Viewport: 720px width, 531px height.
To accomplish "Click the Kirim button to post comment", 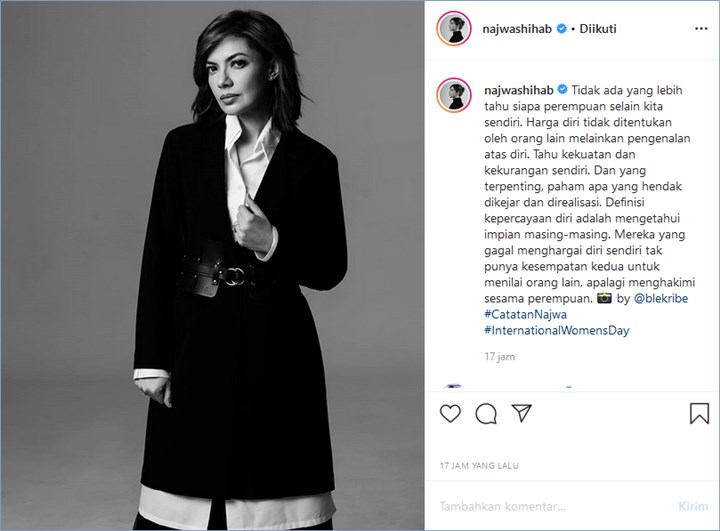I will (x=693, y=506).
